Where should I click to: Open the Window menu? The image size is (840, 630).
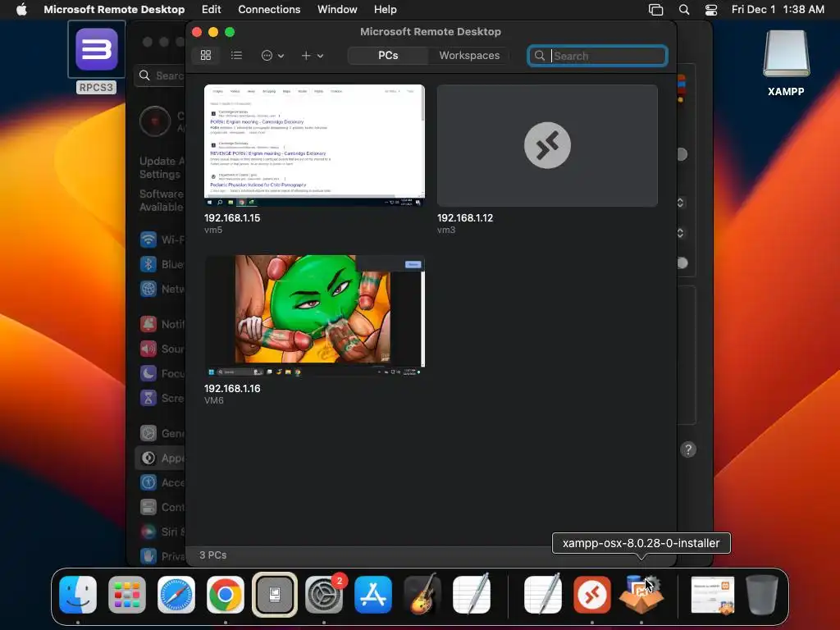337,9
